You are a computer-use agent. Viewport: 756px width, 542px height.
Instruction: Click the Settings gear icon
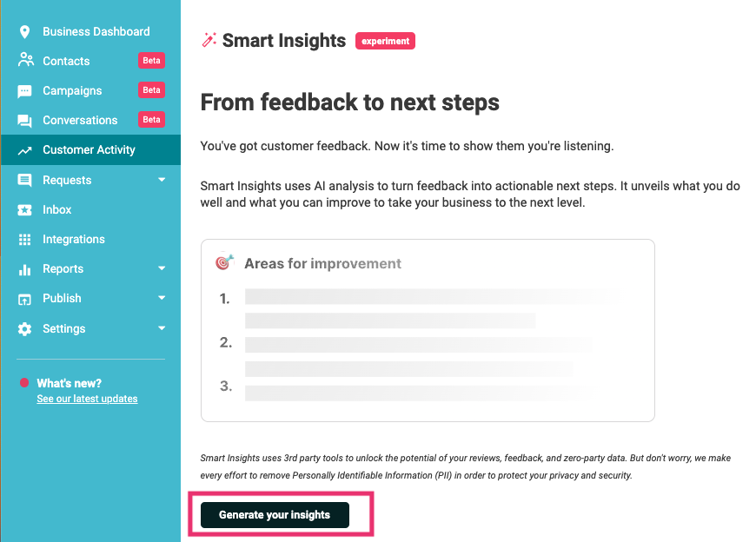click(x=24, y=328)
